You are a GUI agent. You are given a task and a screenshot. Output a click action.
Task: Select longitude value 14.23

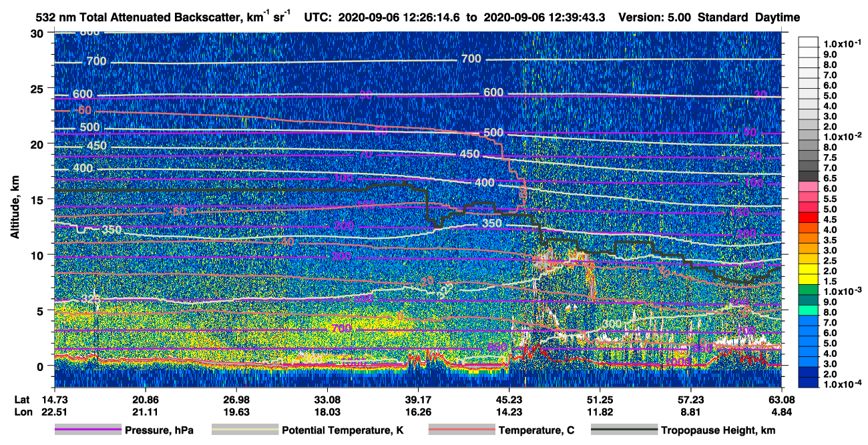(509, 412)
